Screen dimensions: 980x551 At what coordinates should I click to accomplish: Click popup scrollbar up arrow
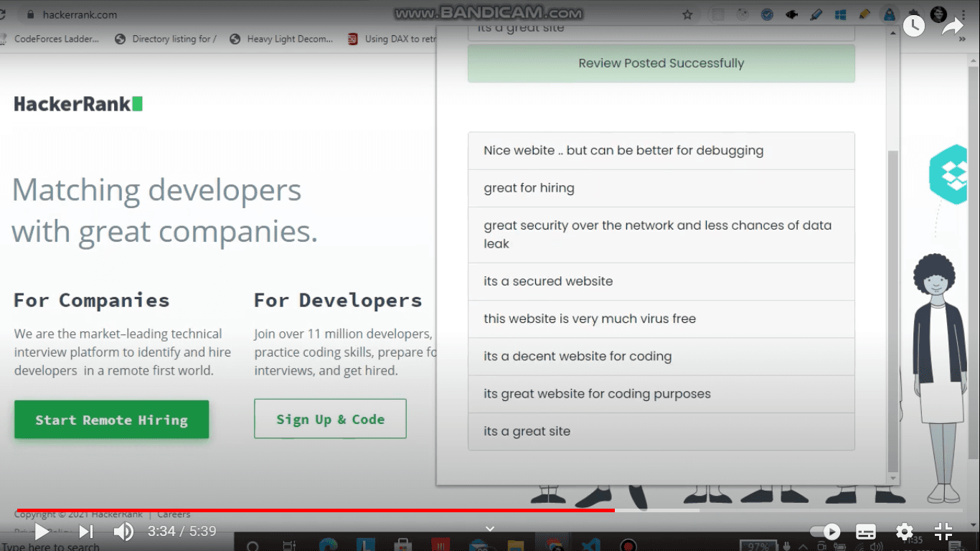892,33
